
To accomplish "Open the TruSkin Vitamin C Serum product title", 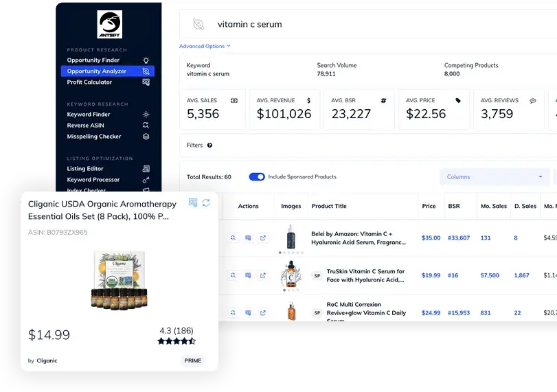I will pyautogui.click(x=365, y=275).
